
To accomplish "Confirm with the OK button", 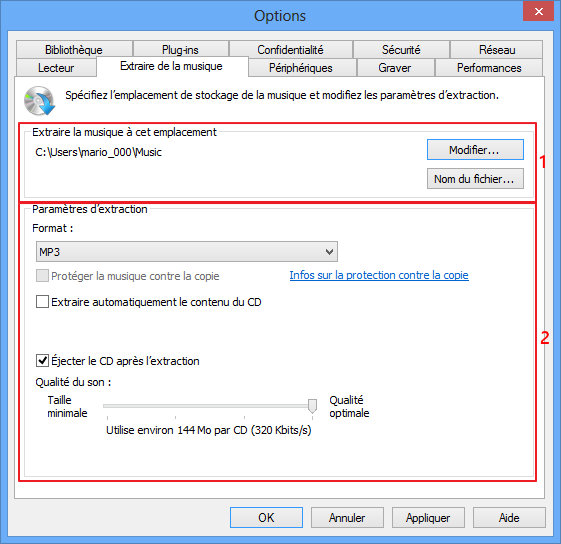I will (x=266, y=518).
